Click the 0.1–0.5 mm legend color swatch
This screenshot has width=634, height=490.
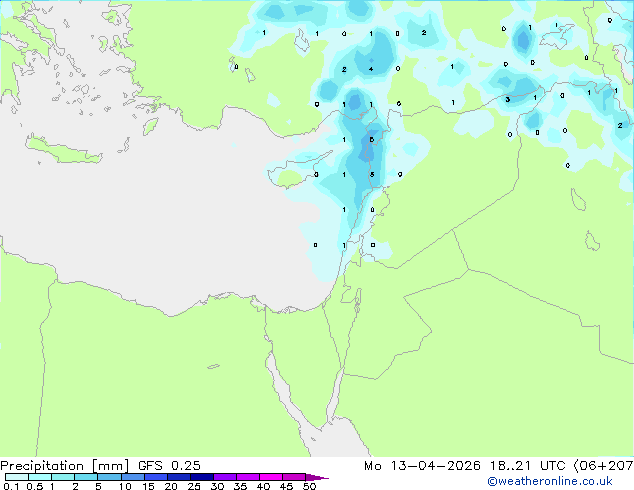(17, 477)
